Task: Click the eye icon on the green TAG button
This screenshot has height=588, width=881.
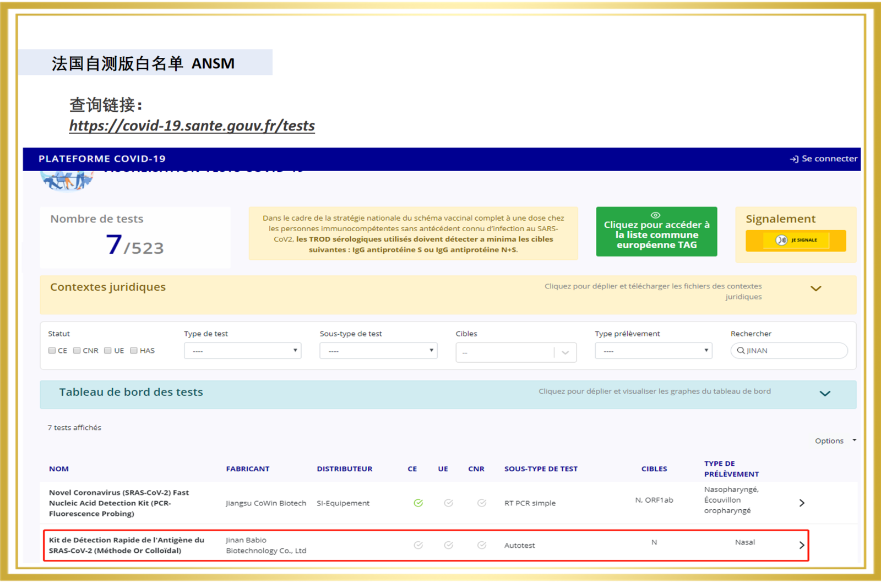Action: click(655, 215)
